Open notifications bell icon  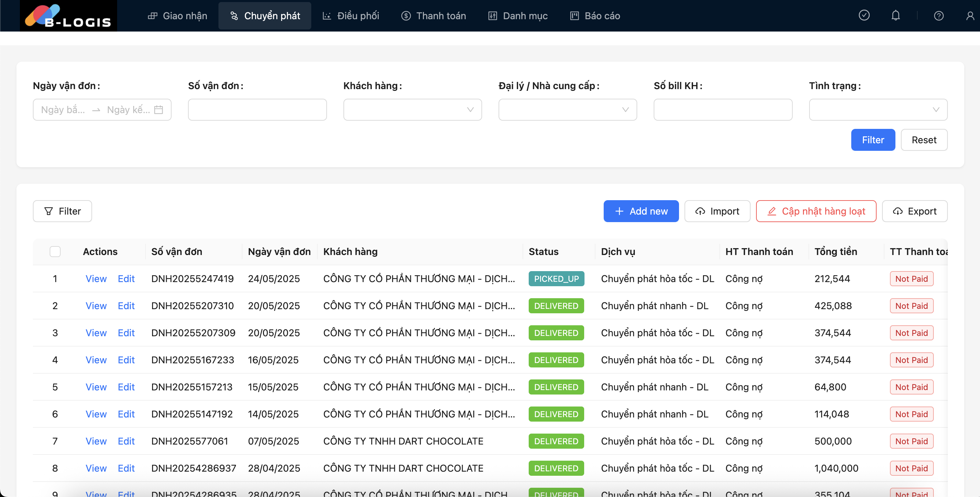pyautogui.click(x=895, y=16)
